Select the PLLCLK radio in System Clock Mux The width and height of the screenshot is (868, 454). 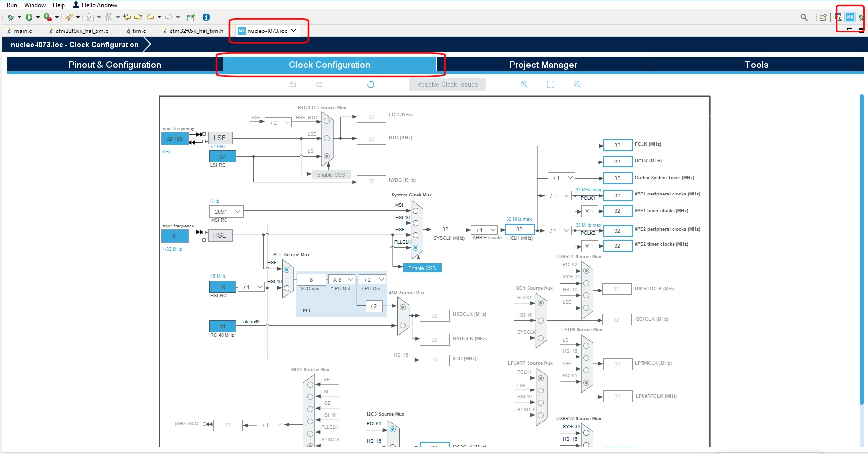click(416, 248)
